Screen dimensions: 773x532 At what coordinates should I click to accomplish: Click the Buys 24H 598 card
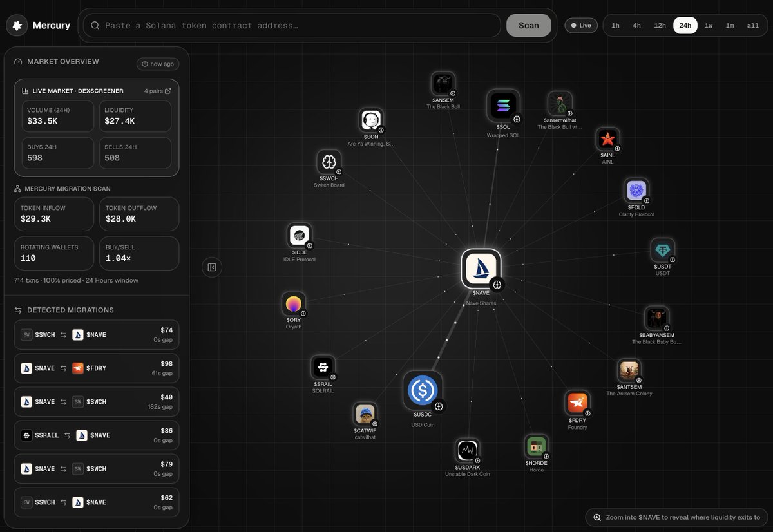[x=58, y=153]
